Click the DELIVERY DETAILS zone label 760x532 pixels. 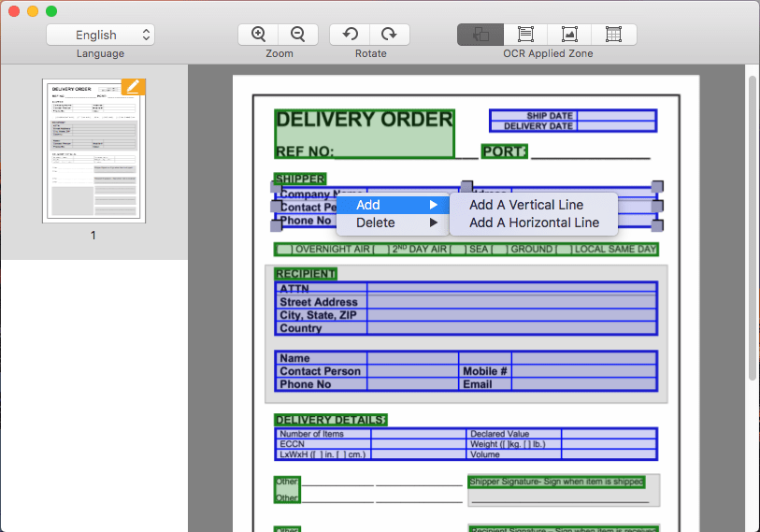331,420
